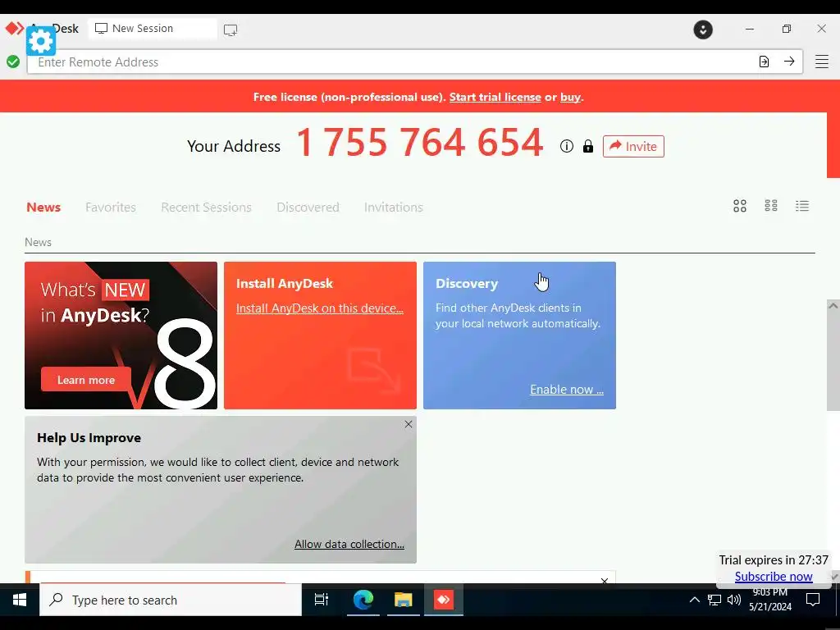Click the buy link in the red banner
840x630 pixels.
tap(570, 97)
